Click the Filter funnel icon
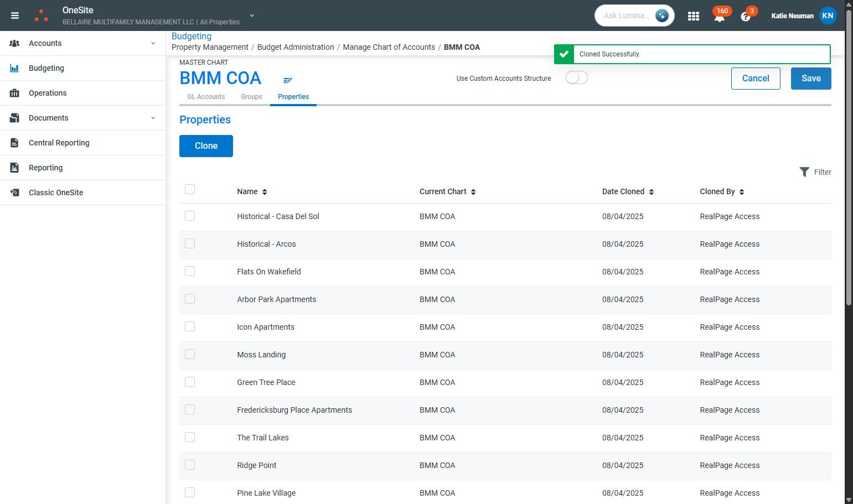This screenshot has height=504, width=853. click(x=804, y=172)
